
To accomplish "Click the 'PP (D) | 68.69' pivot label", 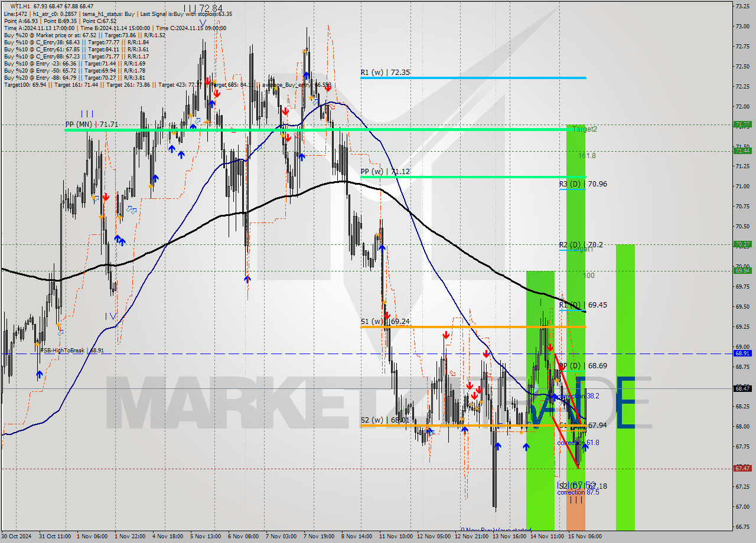I will (x=583, y=365).
